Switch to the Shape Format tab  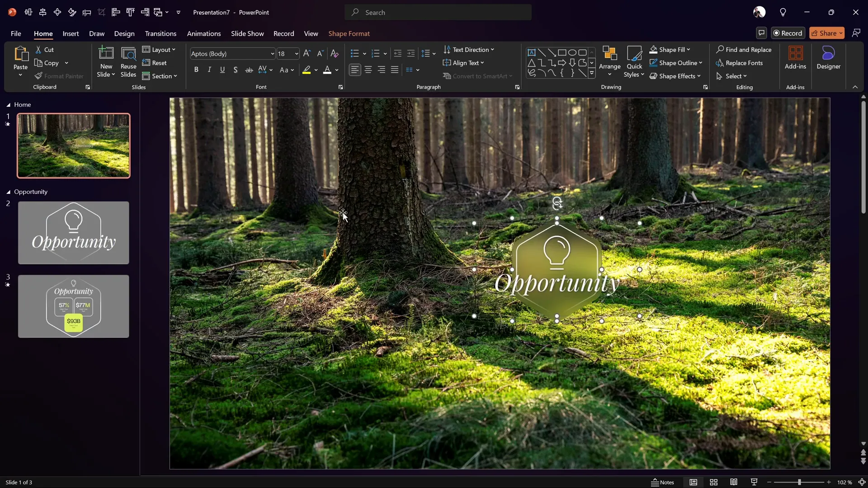click(349, 33)
